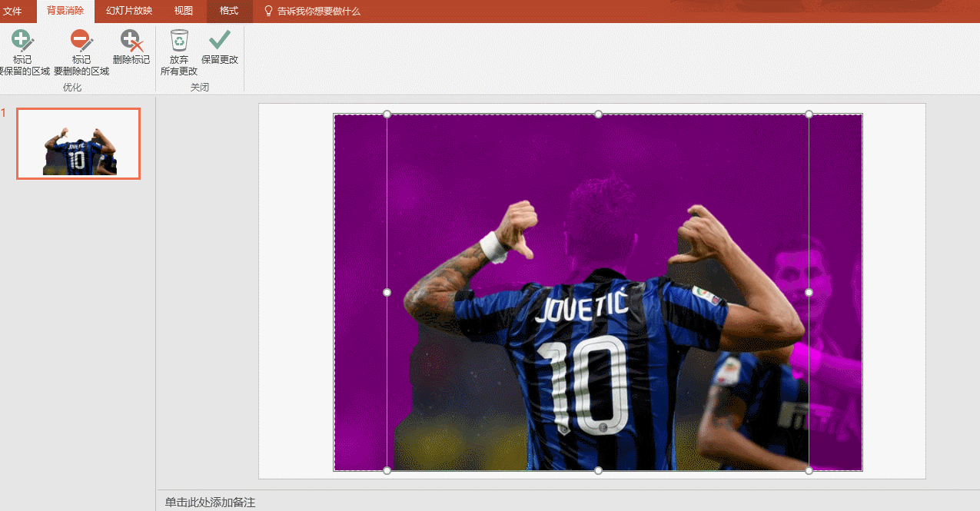The width and height of the screenshot is (980, 511).
Task: Discard all changes with recycle bin icon
Action: 179,52
